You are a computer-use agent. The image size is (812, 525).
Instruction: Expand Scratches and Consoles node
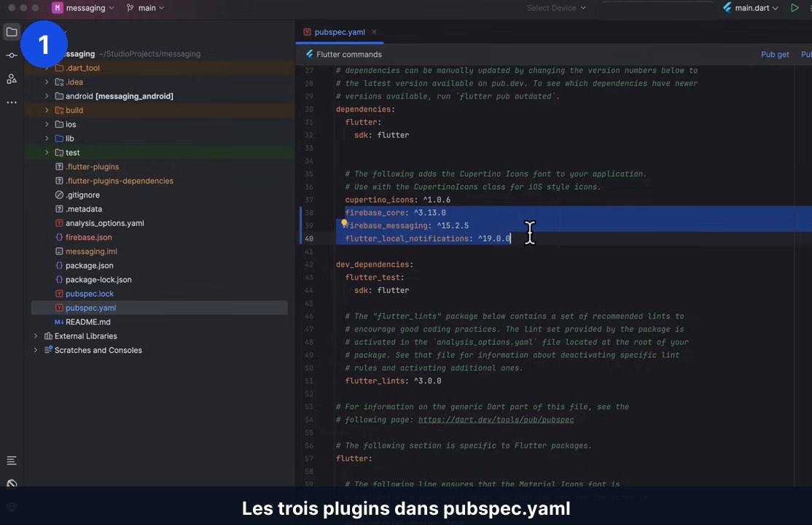click(x=36, y=350)
